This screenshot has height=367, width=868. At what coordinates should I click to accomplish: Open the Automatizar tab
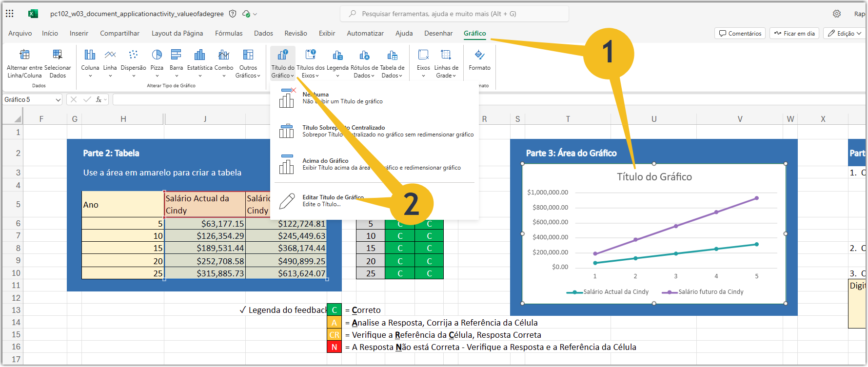[x=365, y=33]
